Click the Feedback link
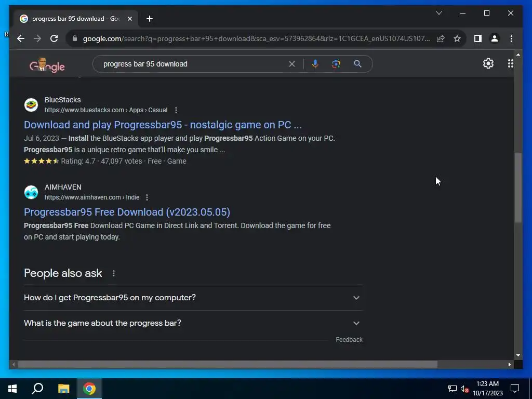 pyautogui.click(x=349, y=340)
